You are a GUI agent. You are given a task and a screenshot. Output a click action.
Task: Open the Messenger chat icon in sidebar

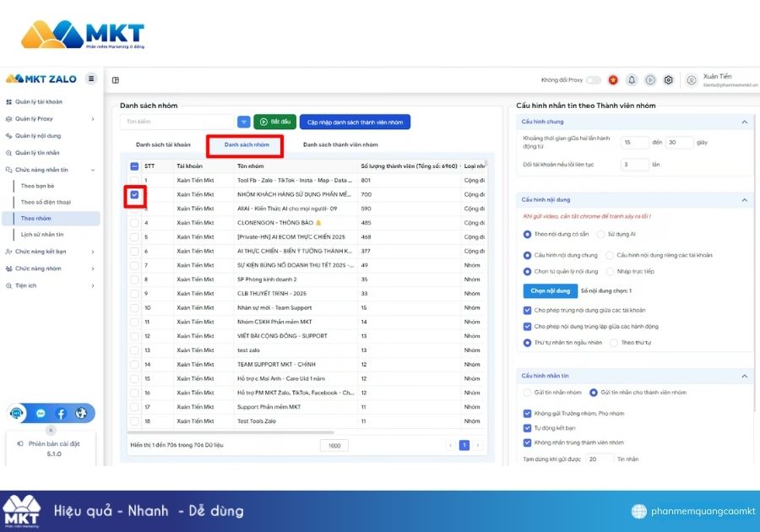tap(41, 414)
